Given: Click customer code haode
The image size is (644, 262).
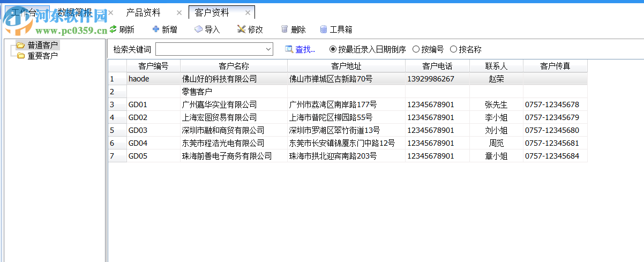Looking at the screenshot, I should tap(139, 79).
